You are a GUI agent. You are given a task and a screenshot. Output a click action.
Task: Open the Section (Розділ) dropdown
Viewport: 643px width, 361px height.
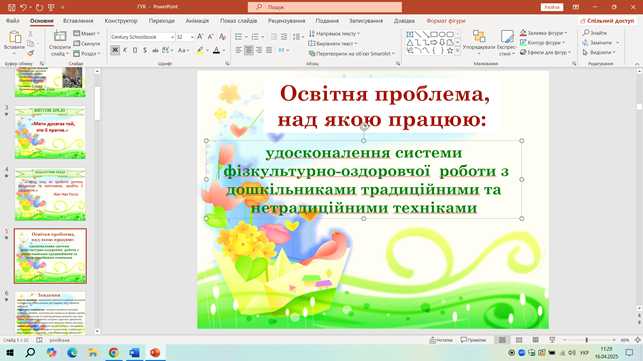tap(87, 54)
